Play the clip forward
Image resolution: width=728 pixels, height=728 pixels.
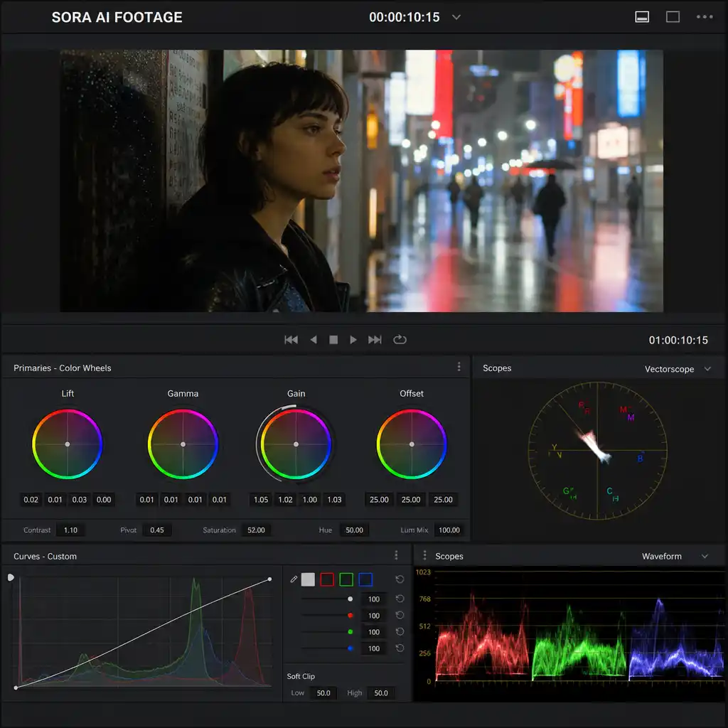353,340
